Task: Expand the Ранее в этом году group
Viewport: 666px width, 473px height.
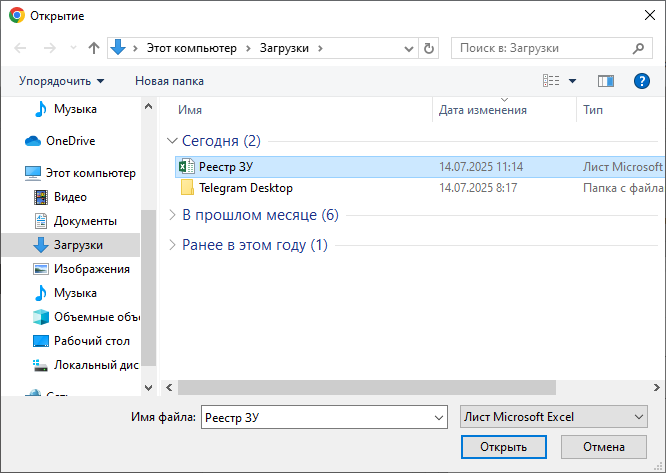Action: (254, 245)
